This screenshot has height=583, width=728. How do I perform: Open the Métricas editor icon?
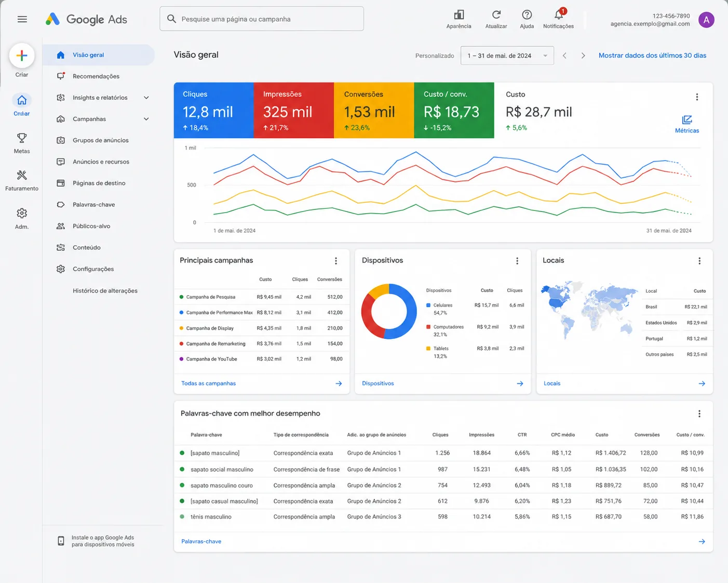point(687,120)
